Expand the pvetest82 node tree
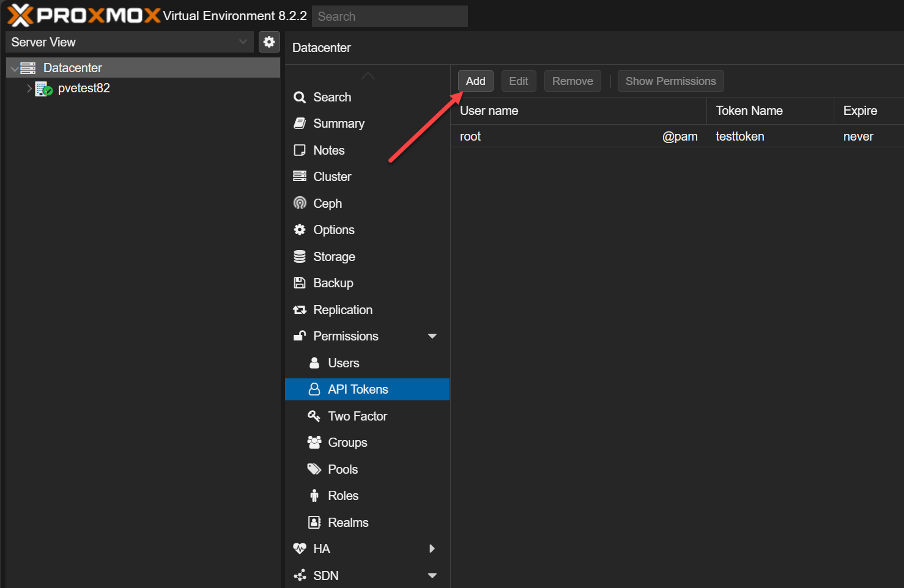Image resolution: width=904 pixels, height=588 pixels. point(29,89)
